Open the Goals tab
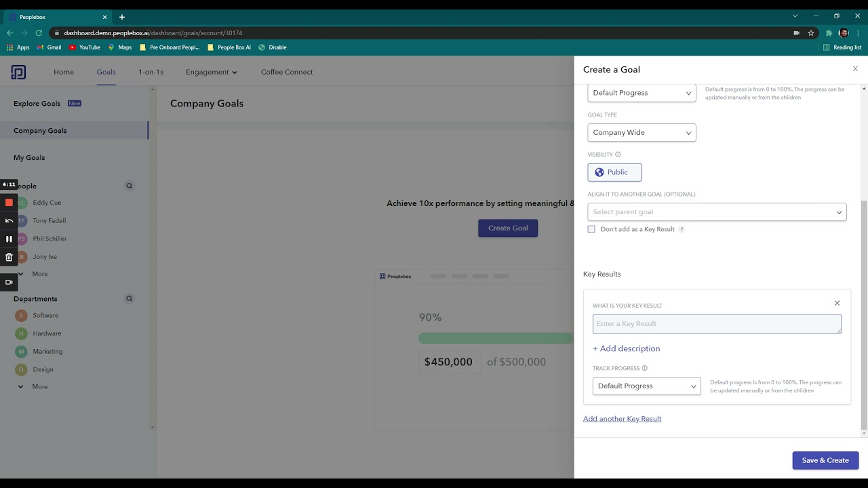 (x=106, y=72)
